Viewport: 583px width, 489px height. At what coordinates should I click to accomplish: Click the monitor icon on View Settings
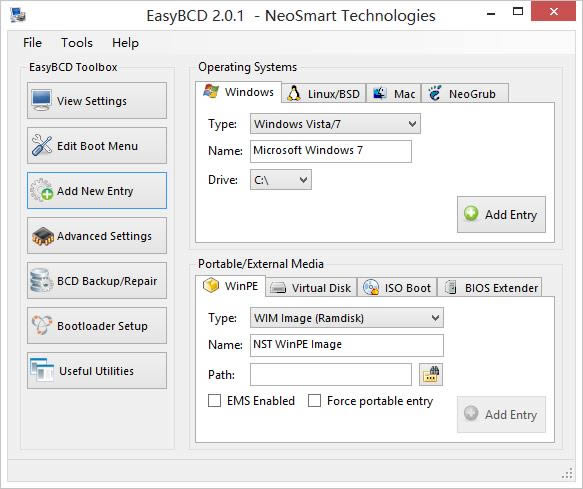41,100
